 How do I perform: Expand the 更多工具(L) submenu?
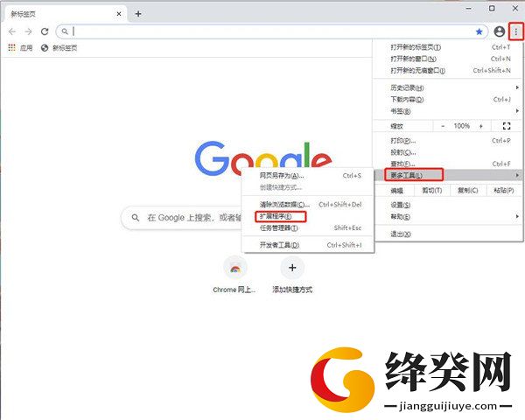(448, 175)
